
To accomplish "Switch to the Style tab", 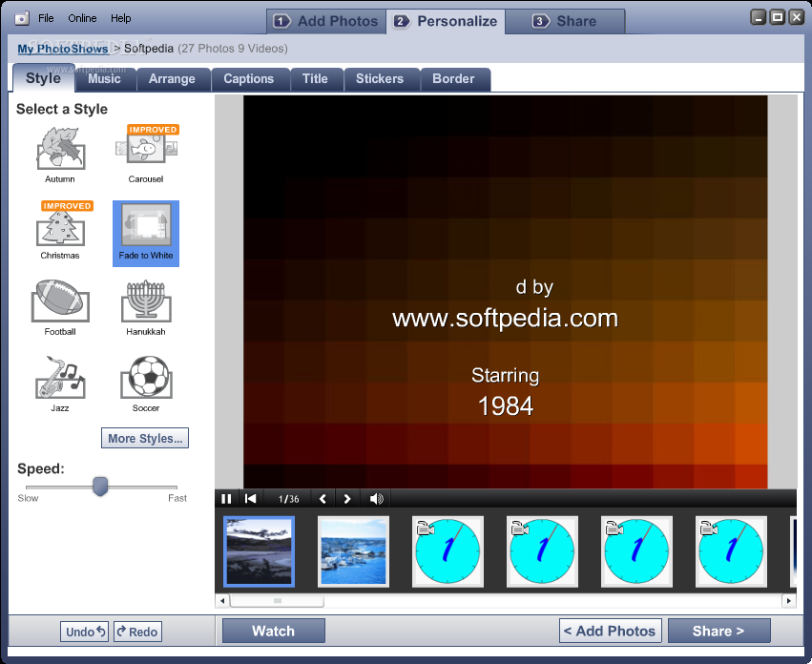I will tap(44, 78).
